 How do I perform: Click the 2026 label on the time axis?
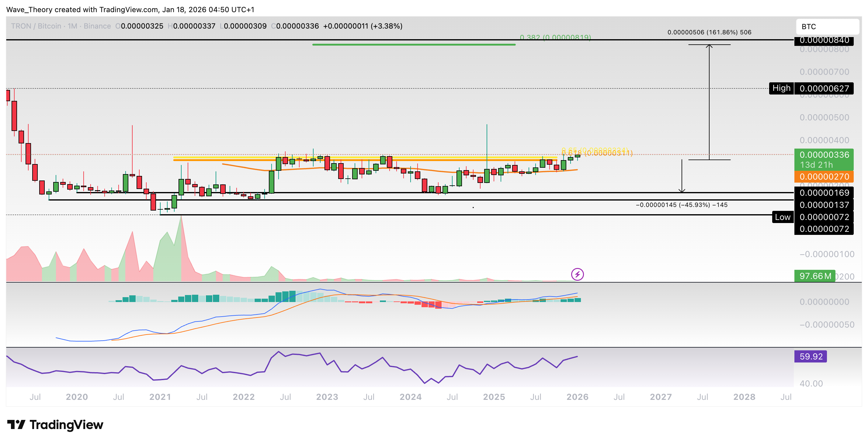pyautogui.click(x=577, y=397)
